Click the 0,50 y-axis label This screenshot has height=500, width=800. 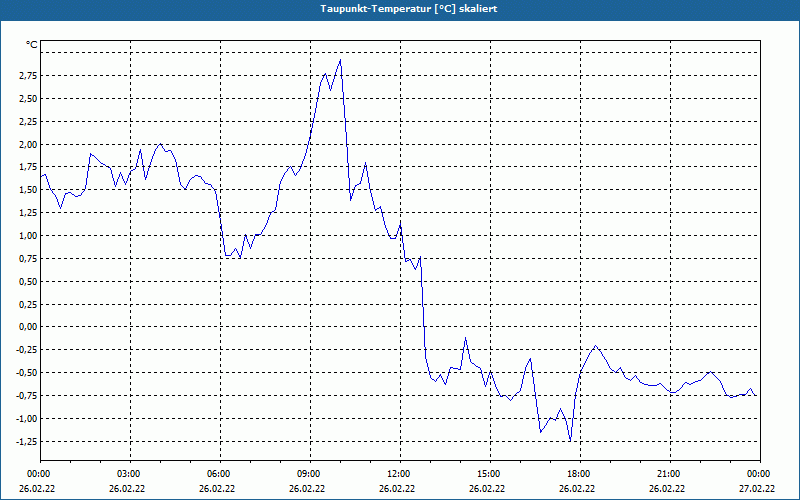click(x=28, y=282)
